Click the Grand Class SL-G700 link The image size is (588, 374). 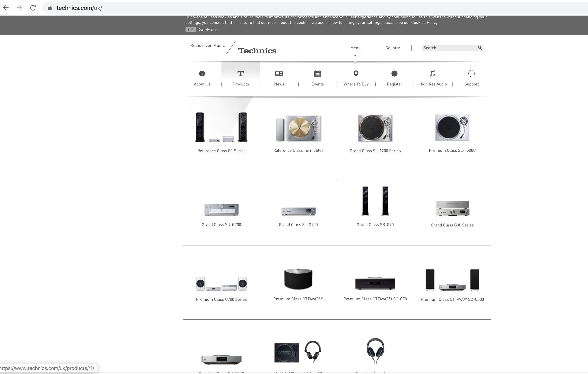pos(298,225)
